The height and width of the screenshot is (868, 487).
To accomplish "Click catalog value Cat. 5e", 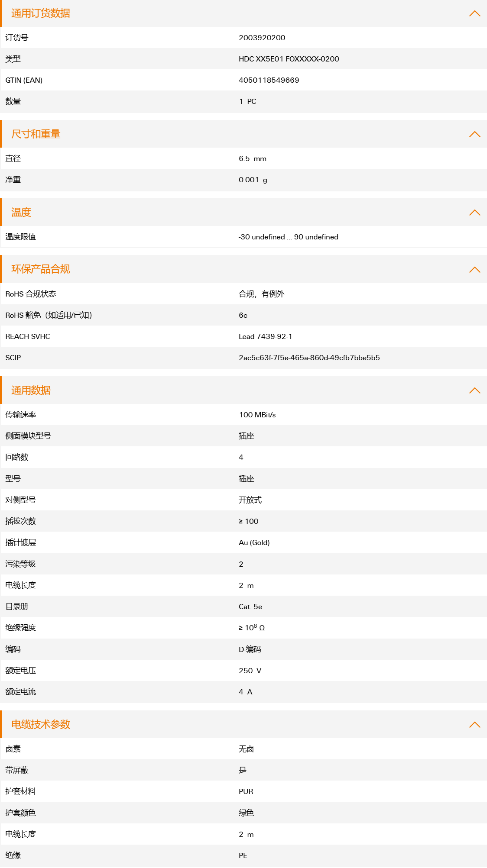I will 250,607.
